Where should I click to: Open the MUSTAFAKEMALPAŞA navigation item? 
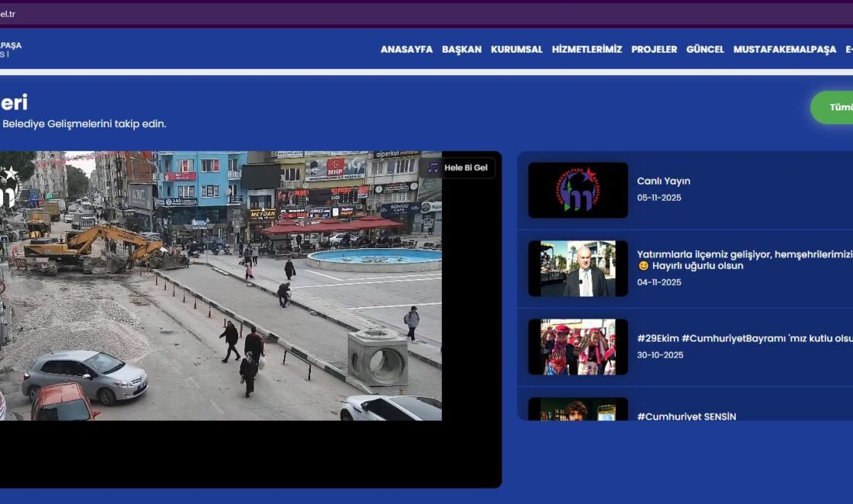tap(785, 50)
